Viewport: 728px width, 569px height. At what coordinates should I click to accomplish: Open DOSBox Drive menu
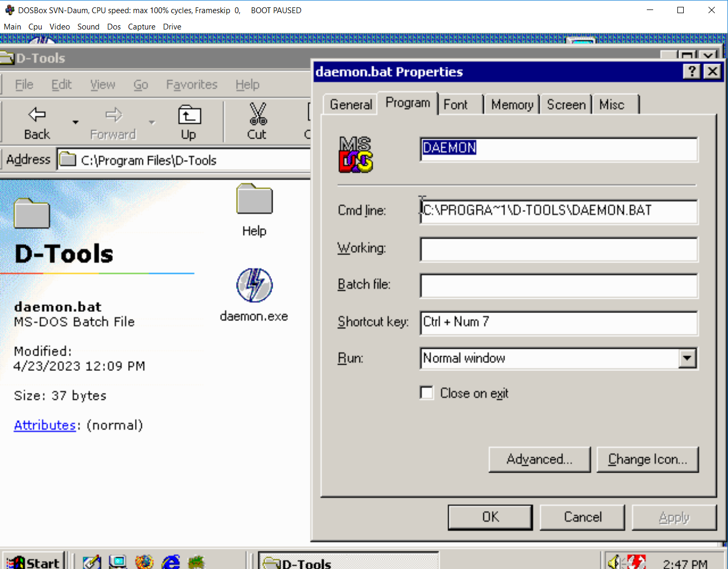click(172, 27)
